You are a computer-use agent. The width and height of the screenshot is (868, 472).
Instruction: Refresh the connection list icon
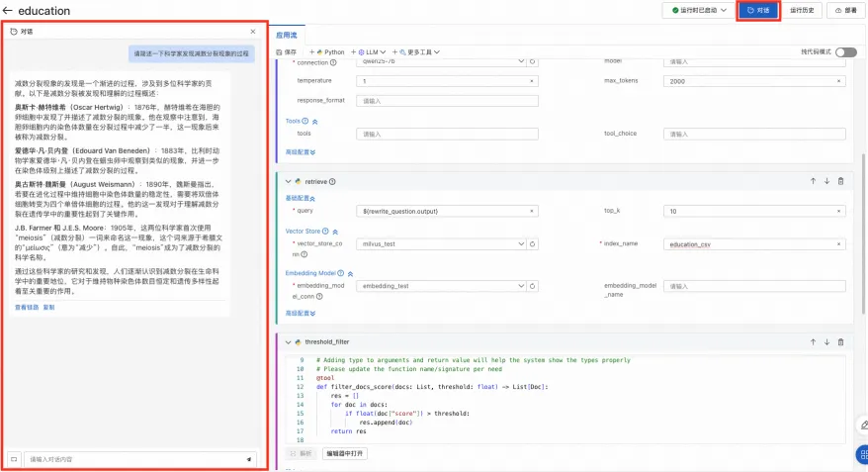(x=533, y=61)
